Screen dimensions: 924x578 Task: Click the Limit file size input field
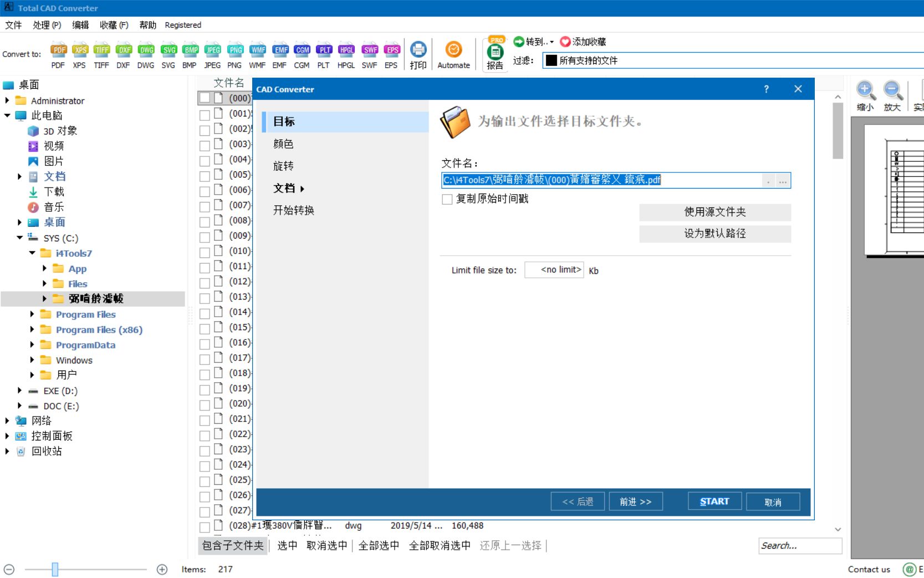[x=554, y=270]
